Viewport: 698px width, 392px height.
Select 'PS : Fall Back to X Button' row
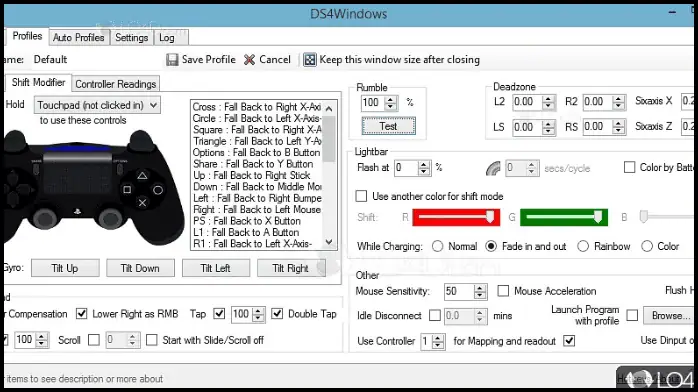(x=257, y=221)
